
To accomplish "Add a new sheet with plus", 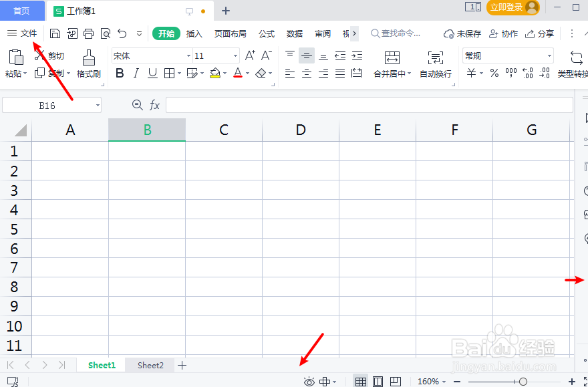I will [182, 365].
